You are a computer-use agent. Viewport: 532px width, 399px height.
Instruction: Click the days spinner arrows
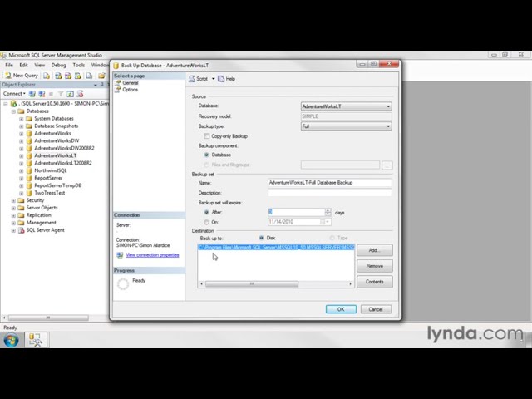coord(328,213)
